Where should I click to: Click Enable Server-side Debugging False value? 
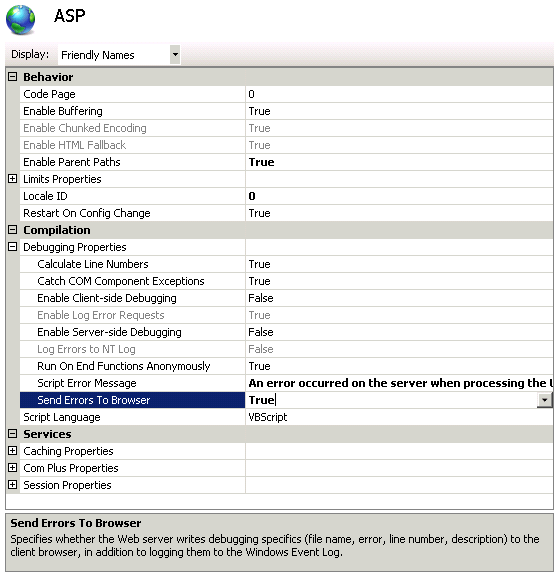(x=261, y=332)
